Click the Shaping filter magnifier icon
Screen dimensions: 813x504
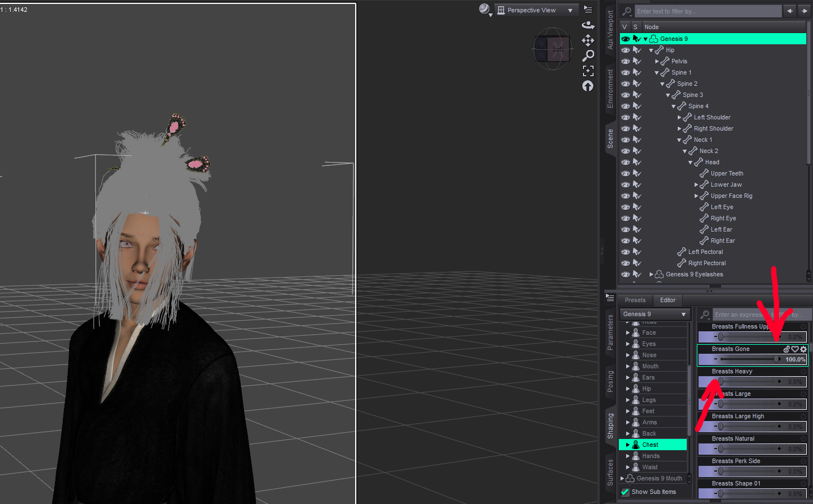[x=705, y=315]
